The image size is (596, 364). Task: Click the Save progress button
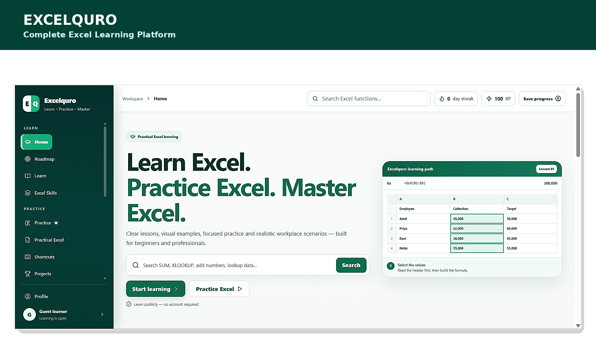point(542,99)
